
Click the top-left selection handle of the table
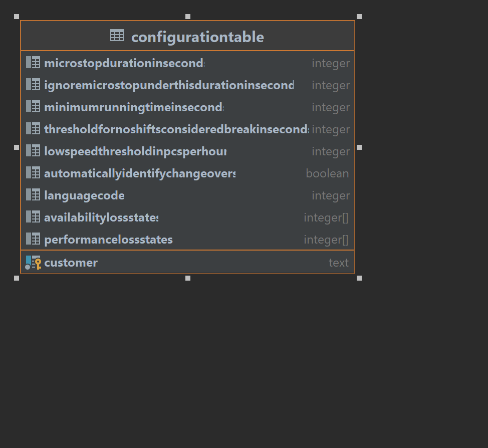tap(17, 16)
